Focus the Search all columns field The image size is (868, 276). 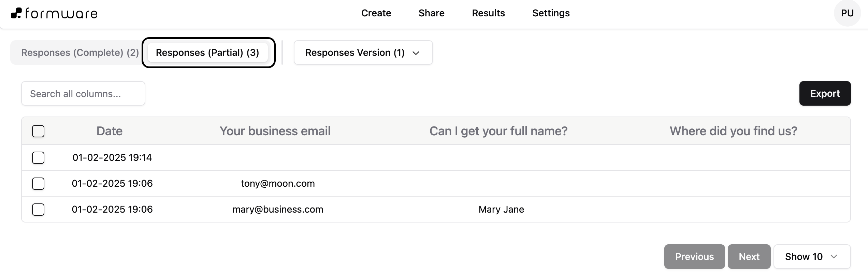tap(83, 94)
